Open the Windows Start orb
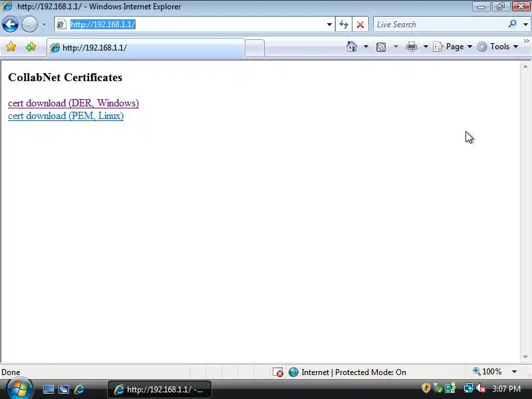This screenshot has width=532, height=399. (19, 389)
